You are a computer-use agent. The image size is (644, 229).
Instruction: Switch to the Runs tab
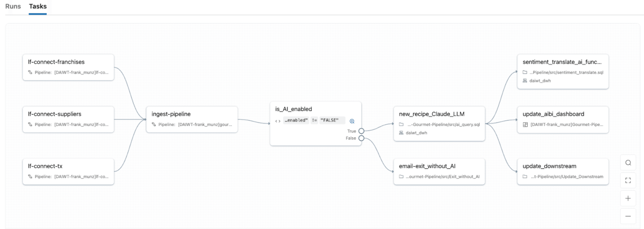[13, 6]
